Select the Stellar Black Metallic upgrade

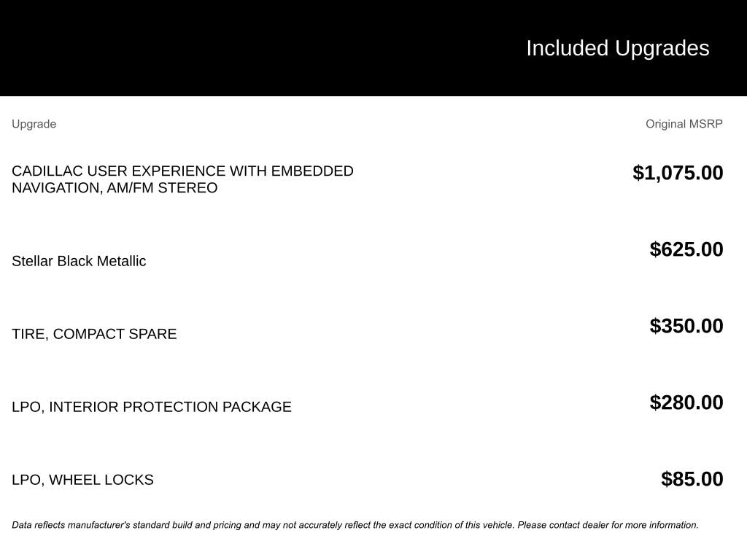coord(79,261)
